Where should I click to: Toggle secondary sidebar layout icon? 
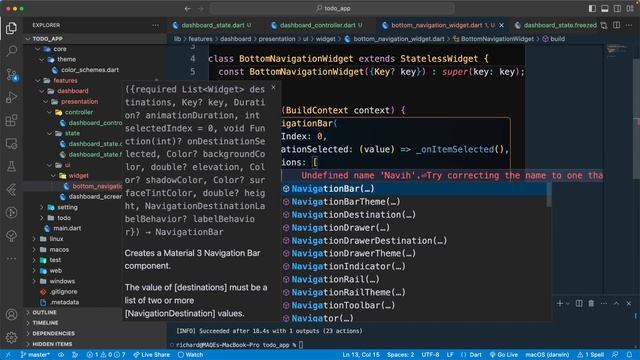618,8
